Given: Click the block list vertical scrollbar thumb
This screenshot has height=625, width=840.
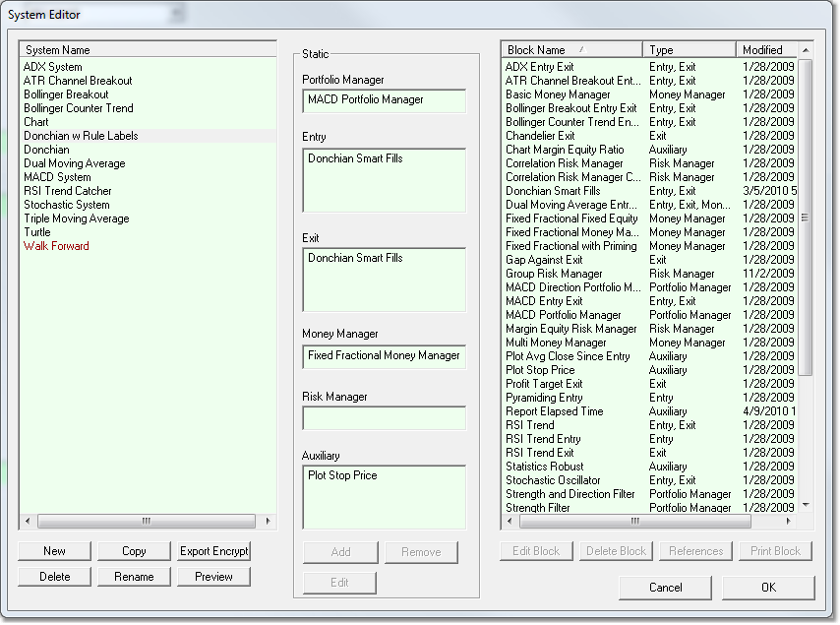Looking at the screenshot, I should coord(805,218).
